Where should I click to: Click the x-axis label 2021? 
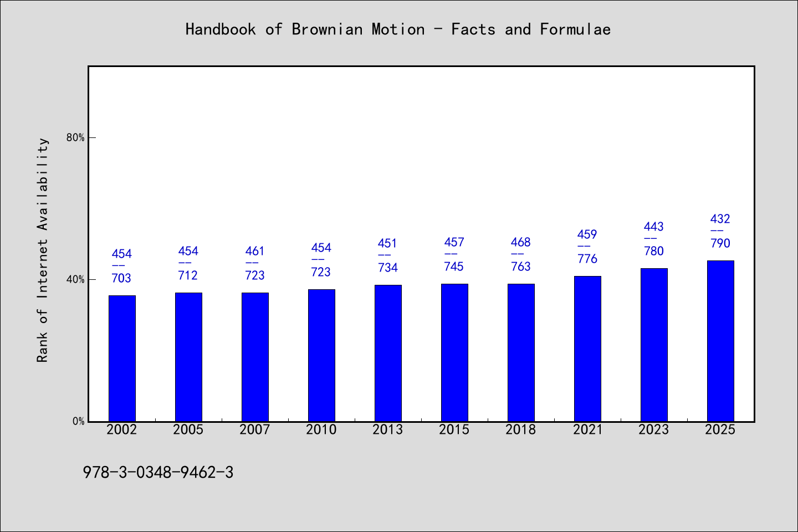(x=587, y=429)
